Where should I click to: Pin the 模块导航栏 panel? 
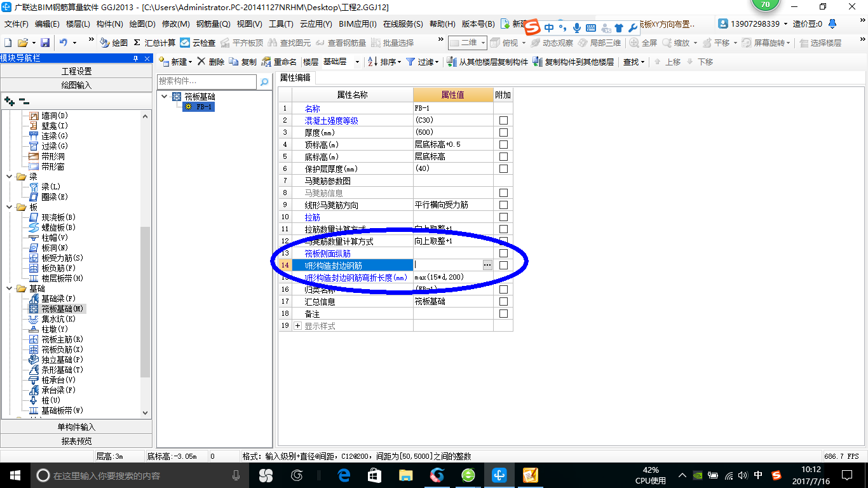point(135,58)
